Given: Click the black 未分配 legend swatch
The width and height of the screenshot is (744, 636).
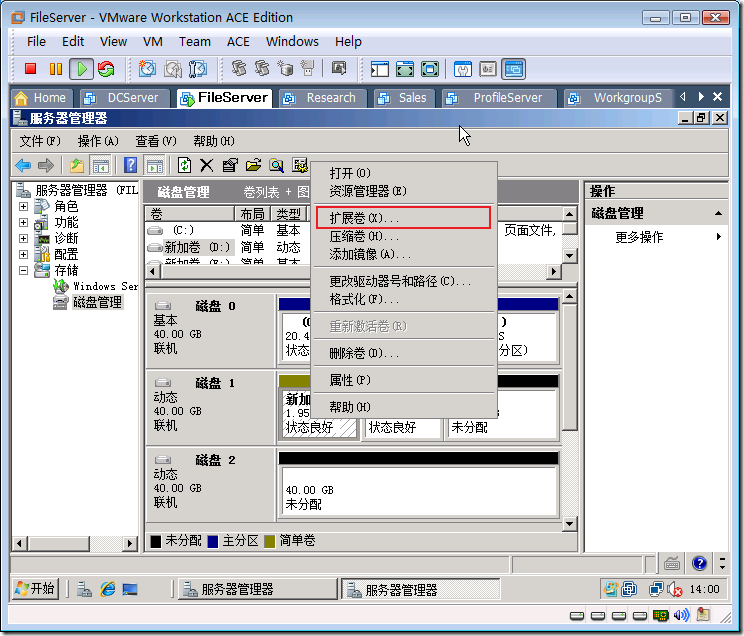Looking at the screenshot, I should (156, 541).
